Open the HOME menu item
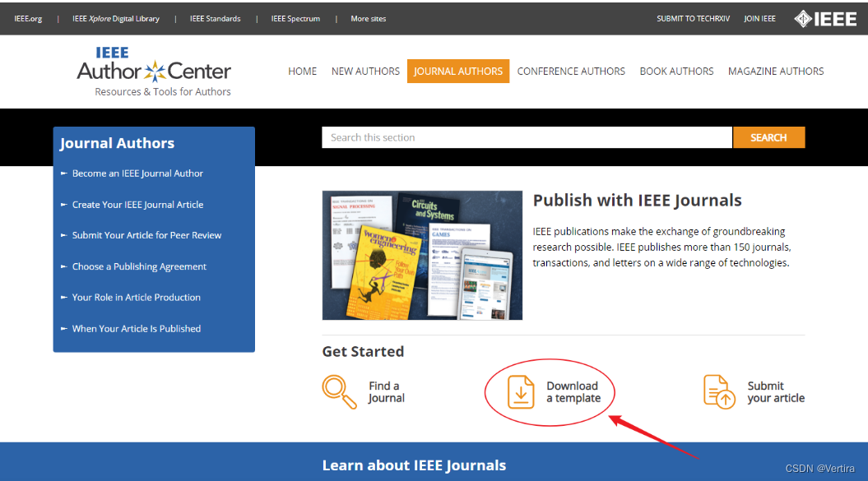Viewport: 868px width, 481px height. coord(302,72)
